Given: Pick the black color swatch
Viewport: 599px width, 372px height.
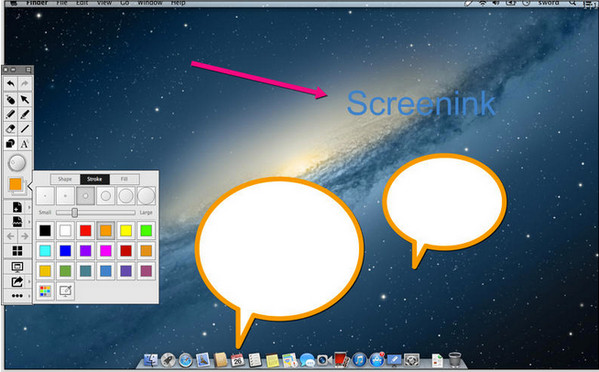Looking at the screenshot, I should coord(45,230).
